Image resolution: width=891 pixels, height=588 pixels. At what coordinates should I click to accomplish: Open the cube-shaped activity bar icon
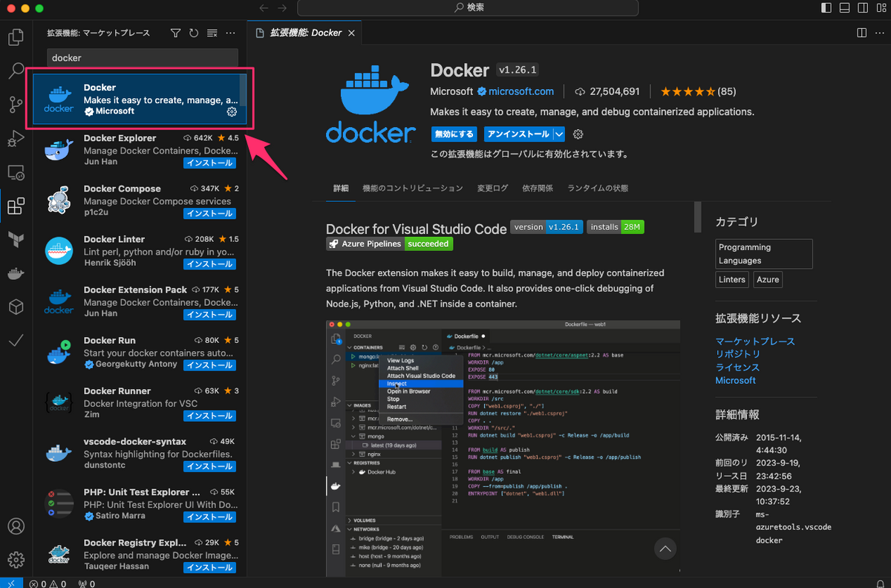(16, 307)
